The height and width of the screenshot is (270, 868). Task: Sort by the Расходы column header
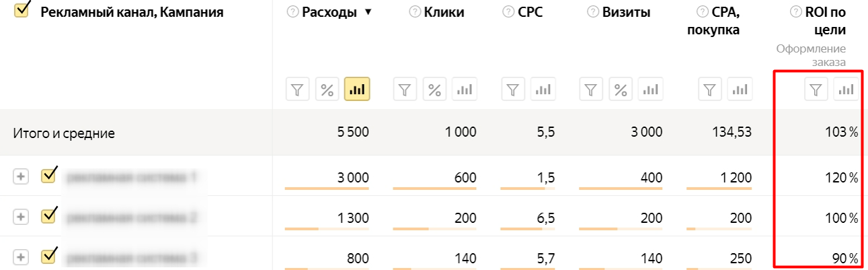point(329,12)
